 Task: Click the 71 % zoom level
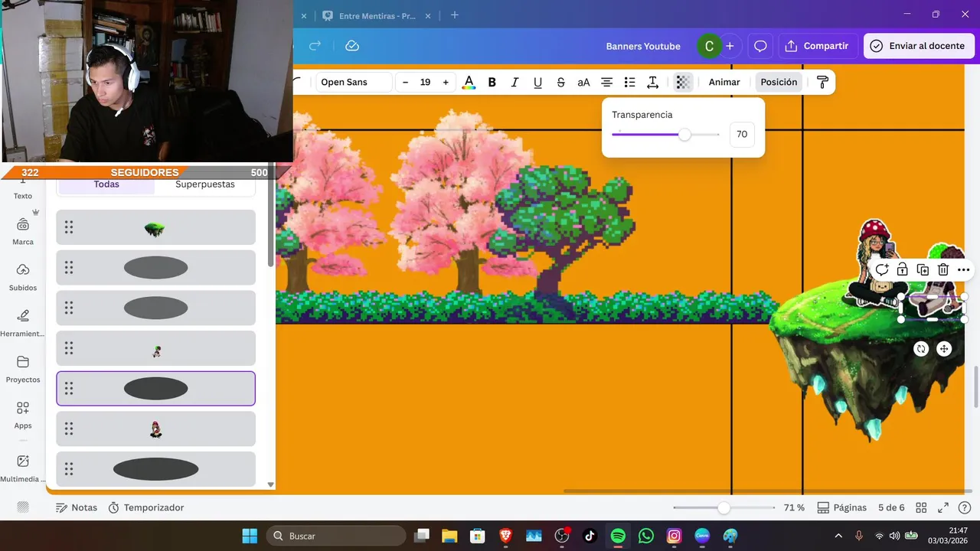[794, 507]
